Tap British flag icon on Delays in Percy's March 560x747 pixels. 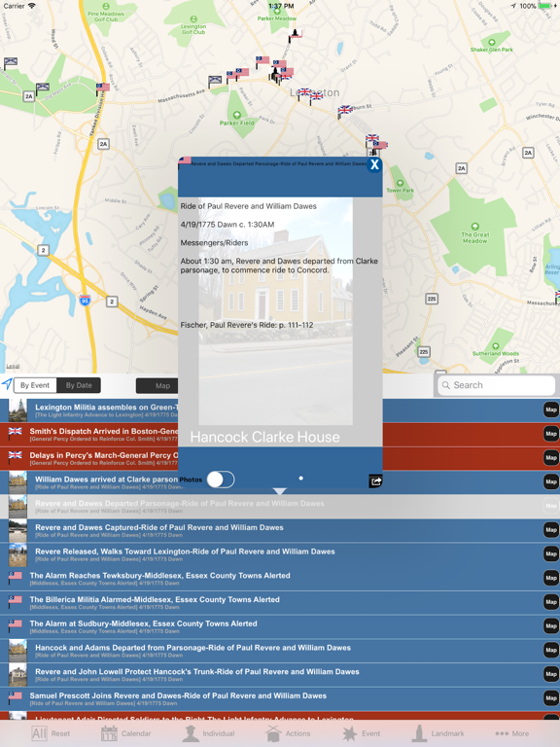[16, 455]
